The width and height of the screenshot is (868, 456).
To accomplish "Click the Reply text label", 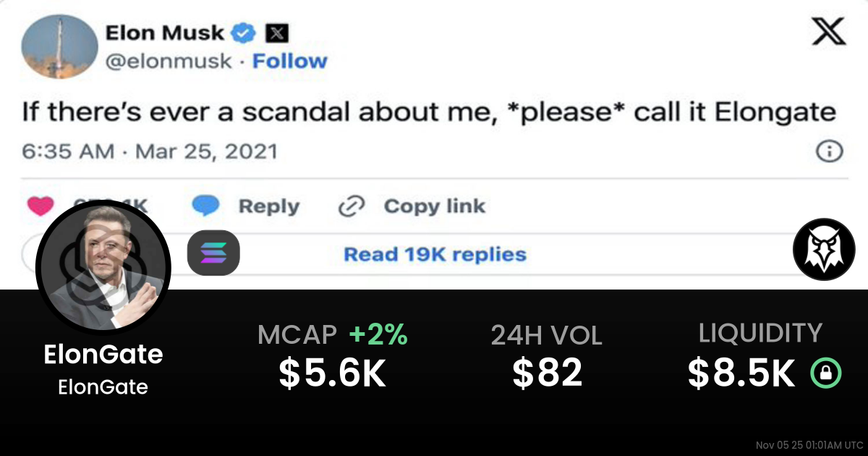I will pos(268,206).
